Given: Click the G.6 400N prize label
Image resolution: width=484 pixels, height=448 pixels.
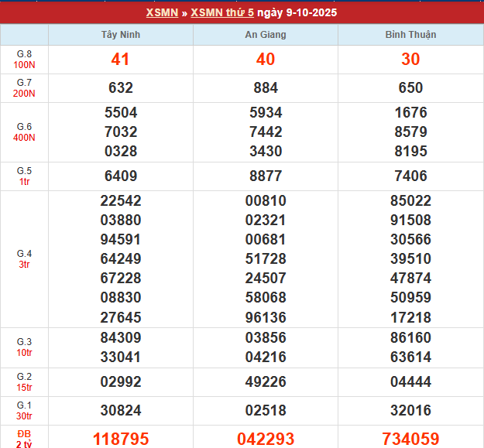Looking at the screenshot, I should (24, 132).
